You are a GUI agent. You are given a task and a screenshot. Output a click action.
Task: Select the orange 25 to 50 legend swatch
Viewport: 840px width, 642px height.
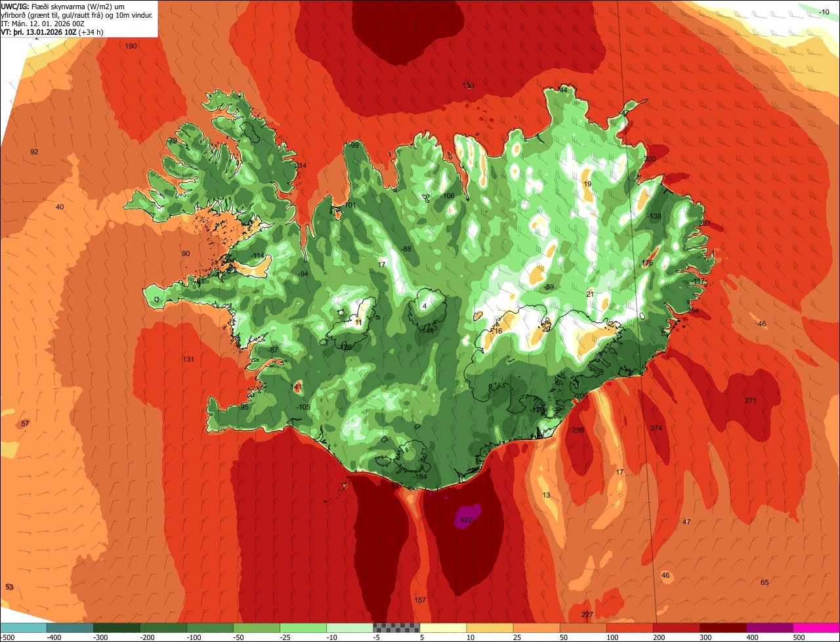536,628
